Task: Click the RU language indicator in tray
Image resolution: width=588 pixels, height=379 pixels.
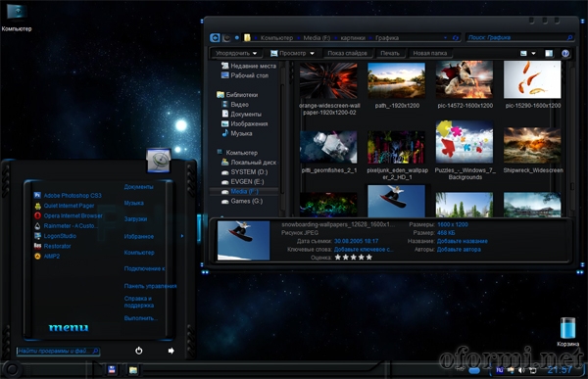Action: (500, 370)
